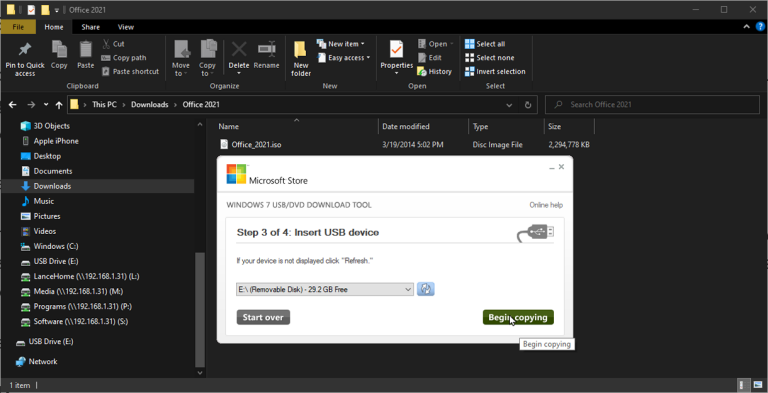Viewport: 768px width, 393px height.
Task: Switch to the Home ribbon tab
Action: [x=54, y=27]
